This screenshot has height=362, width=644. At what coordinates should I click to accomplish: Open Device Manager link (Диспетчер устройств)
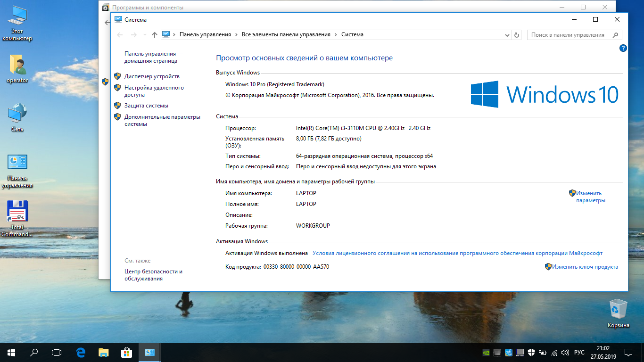(152, 76)
